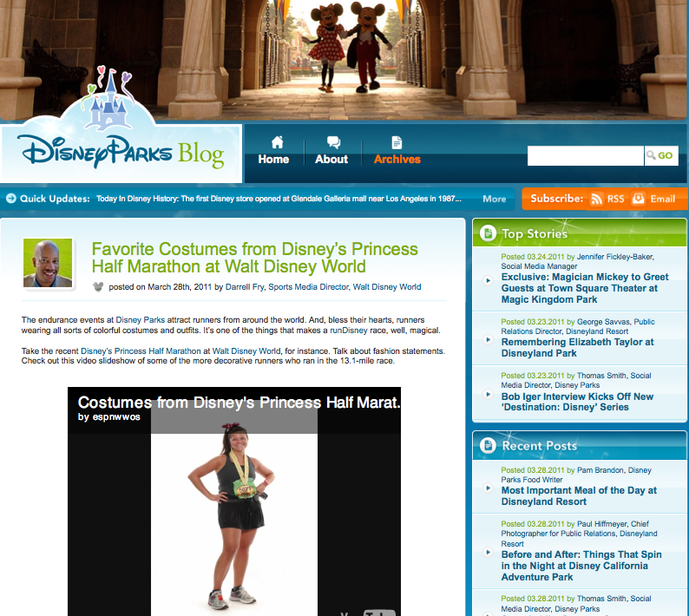Open the Today In Disney History update

(x=279, y=199)
